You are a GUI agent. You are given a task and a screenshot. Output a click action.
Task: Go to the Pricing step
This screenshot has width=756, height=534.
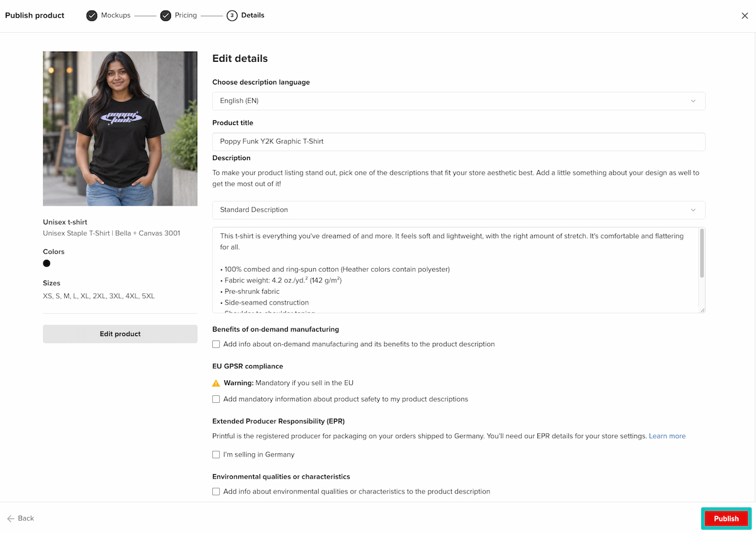(186, 15)
